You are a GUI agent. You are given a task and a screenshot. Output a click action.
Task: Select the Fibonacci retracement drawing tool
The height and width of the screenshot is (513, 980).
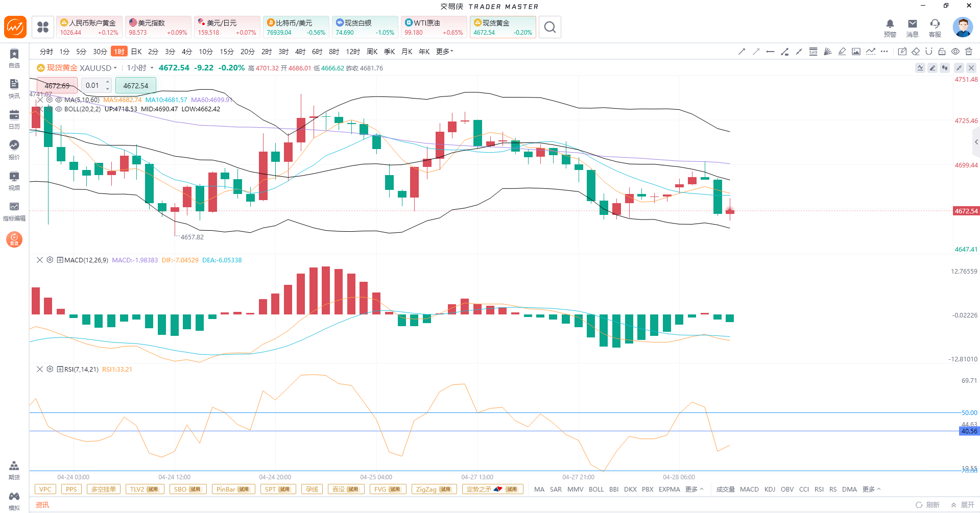point(813,52)
